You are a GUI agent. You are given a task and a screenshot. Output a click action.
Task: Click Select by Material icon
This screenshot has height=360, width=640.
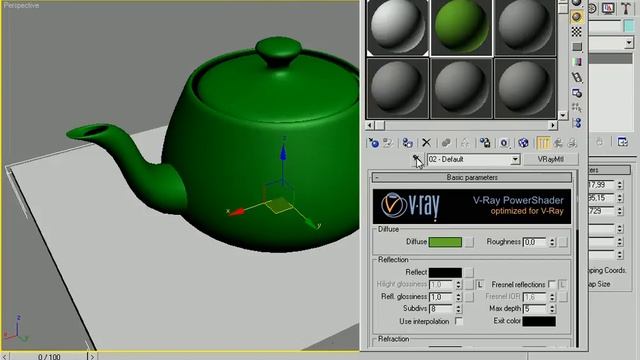point(576,108)
